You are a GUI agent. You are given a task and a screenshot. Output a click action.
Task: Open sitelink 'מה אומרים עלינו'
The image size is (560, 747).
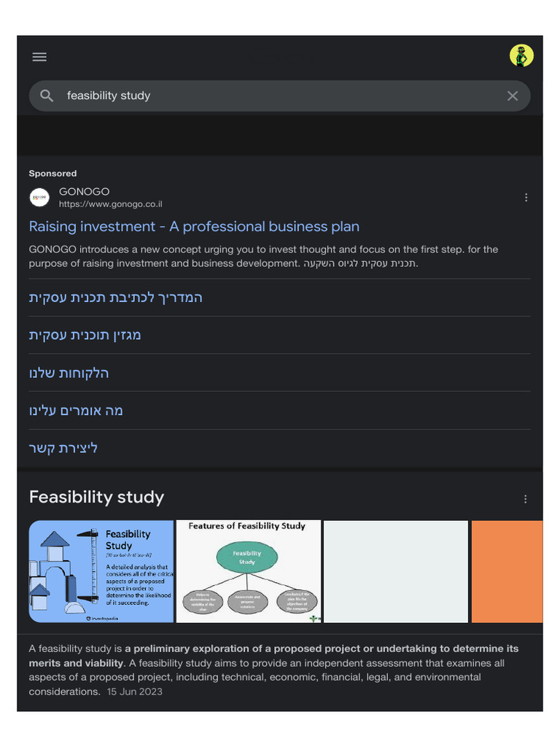[x=76, y=411]
